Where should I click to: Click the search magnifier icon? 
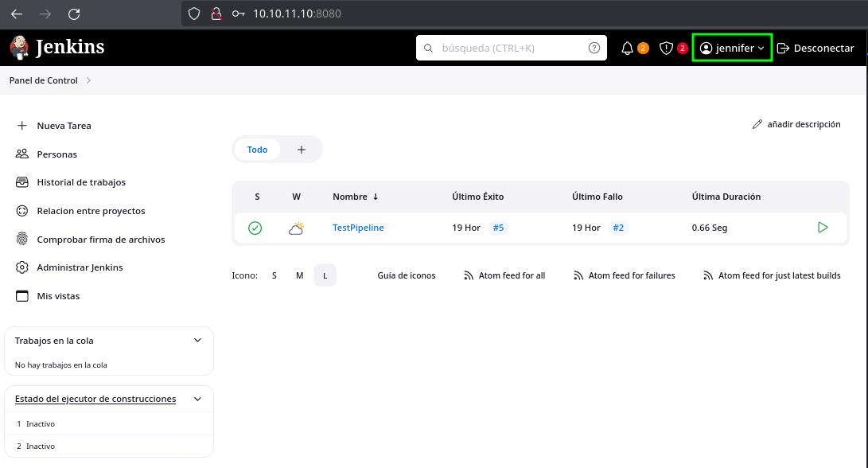(x=428, y=49)
